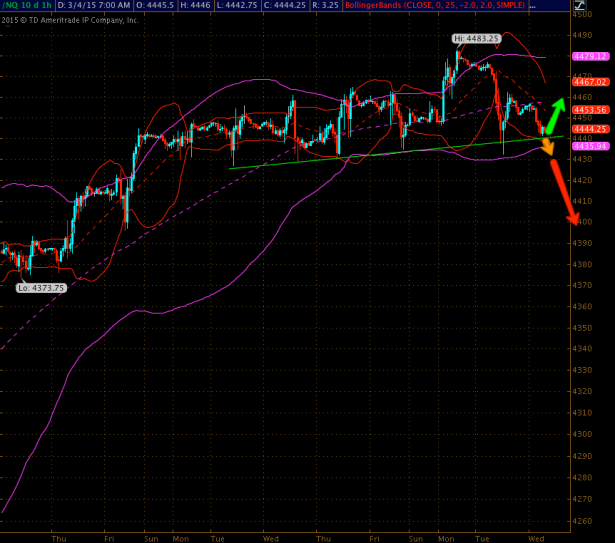Click the 4435.94 magenta price label

pos(584,146)
